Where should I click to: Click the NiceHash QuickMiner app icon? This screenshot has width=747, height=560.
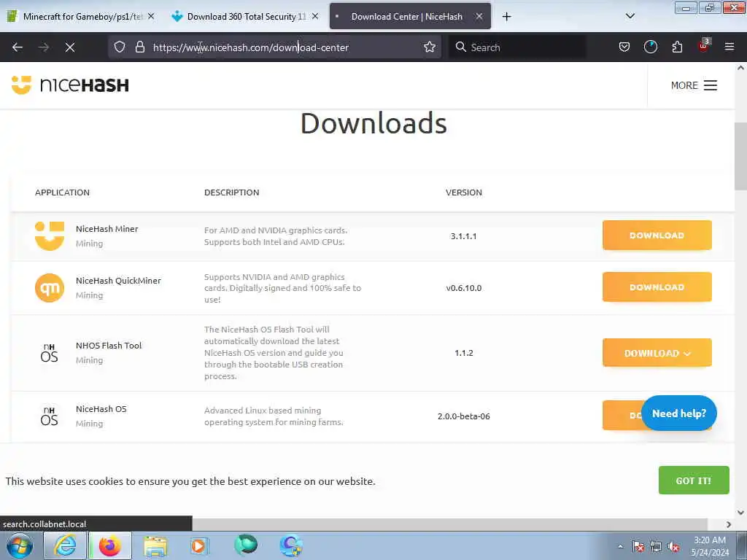point(50,287)
